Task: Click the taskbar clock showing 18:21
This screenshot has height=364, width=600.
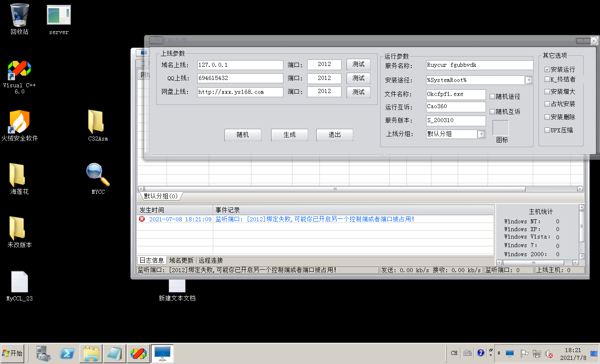Action: point(573,354)
